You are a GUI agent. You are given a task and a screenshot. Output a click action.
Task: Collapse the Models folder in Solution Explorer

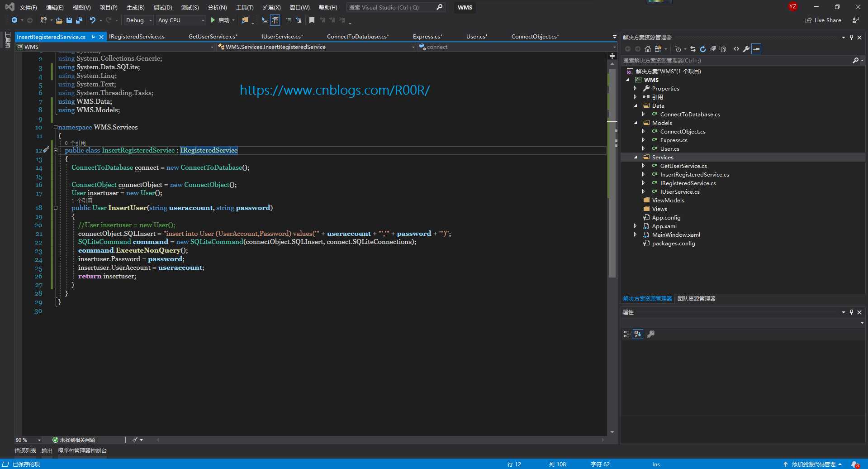tap(636, 123)
